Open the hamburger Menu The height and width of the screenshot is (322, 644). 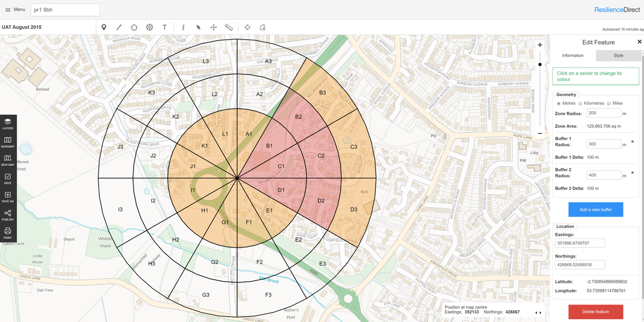point(16,10)
